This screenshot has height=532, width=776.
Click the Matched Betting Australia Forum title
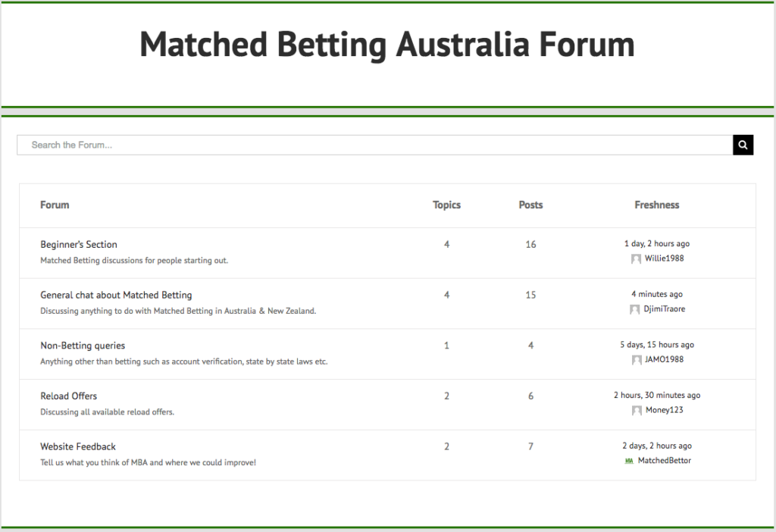(387, 45)
